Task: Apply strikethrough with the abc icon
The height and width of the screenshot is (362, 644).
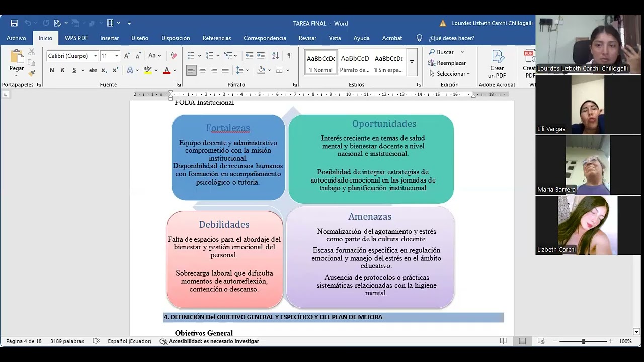Action: pyautogui.click(x=93, y=70)
